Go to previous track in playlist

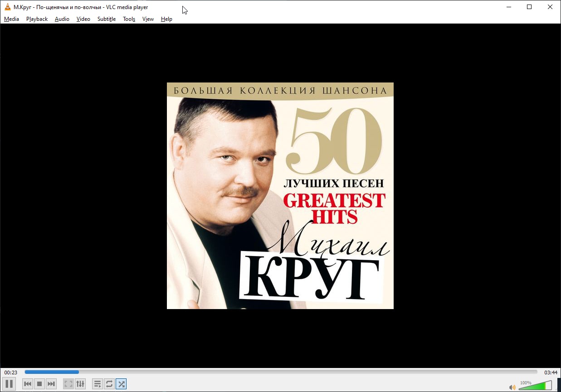[x=28, y=384]
